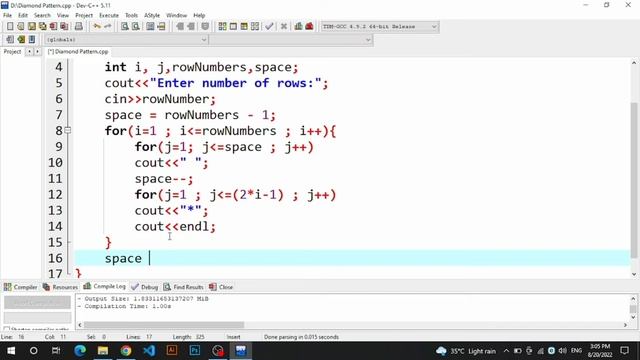Screen dimensions: 640x360
Task: Select the Diamond Pattern.cpp editor tab
Action: [x=78, y=52]
